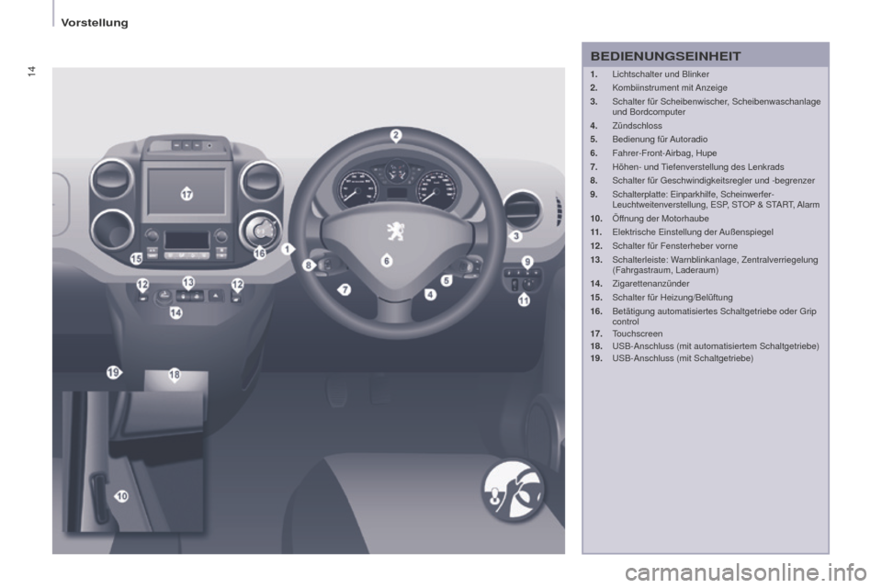This screenshot has height=588, width=882.
Task: Click callout marker 13 above the switch strip
Action: coord(187,282)
